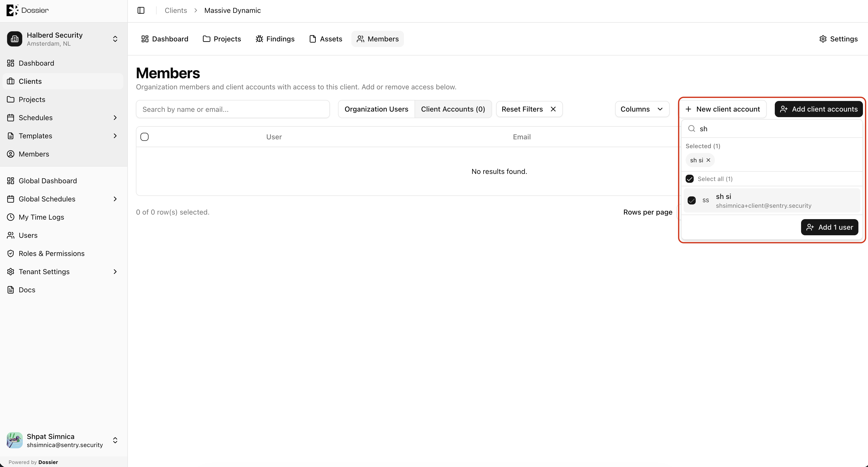Expand the Tenant Settings chevron
Image resolution: width=868 pixels, height=467 pixels.
pyautogui.click(x=115, y=272)
